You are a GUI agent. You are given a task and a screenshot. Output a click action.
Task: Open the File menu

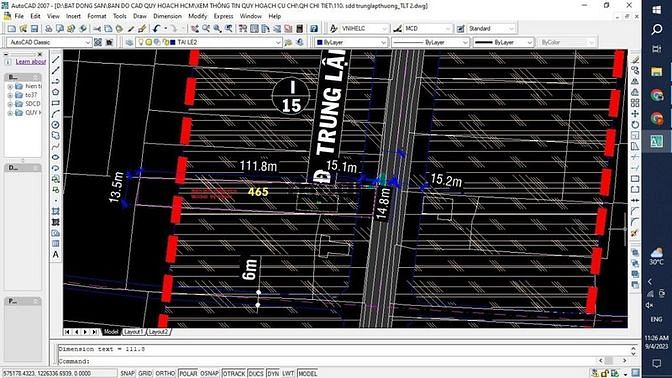pos(19,16)
